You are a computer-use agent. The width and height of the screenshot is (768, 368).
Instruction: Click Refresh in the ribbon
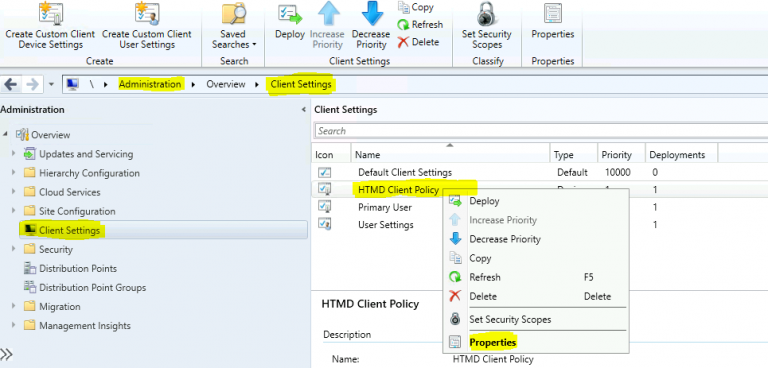(x=420, y=25)
